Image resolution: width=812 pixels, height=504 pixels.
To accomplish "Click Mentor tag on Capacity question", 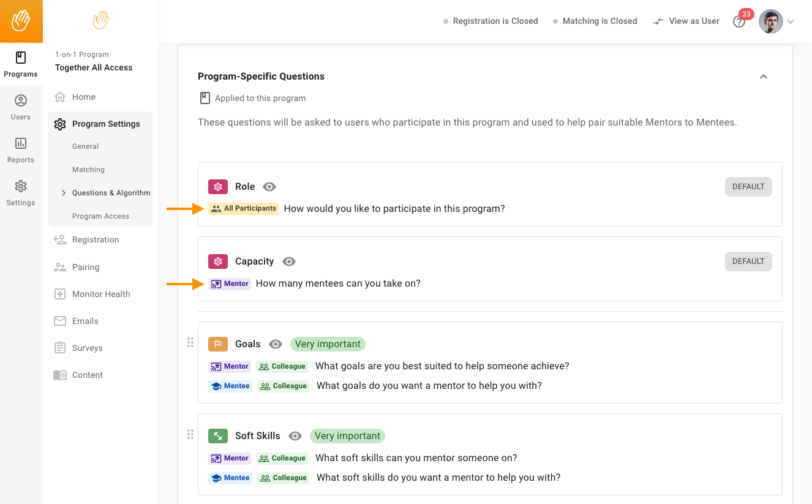I will click(230, 284).
